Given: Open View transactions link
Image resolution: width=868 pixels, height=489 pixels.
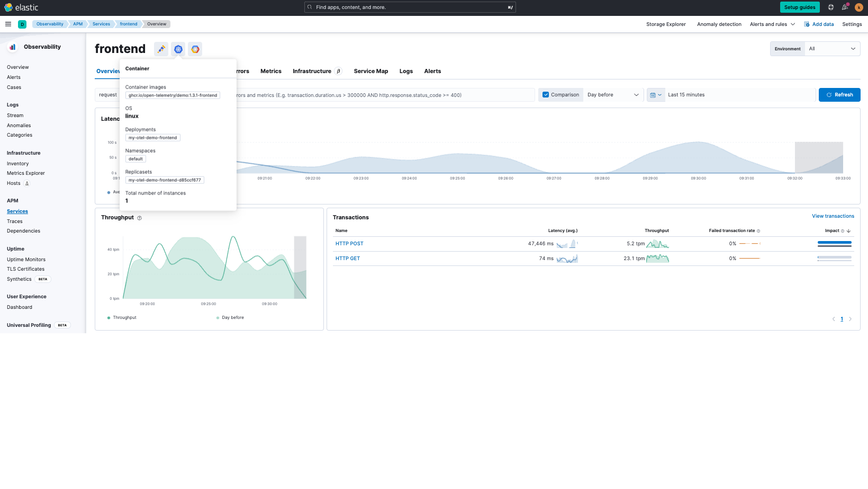Looking at the screenshot, I should pos(833,216).
